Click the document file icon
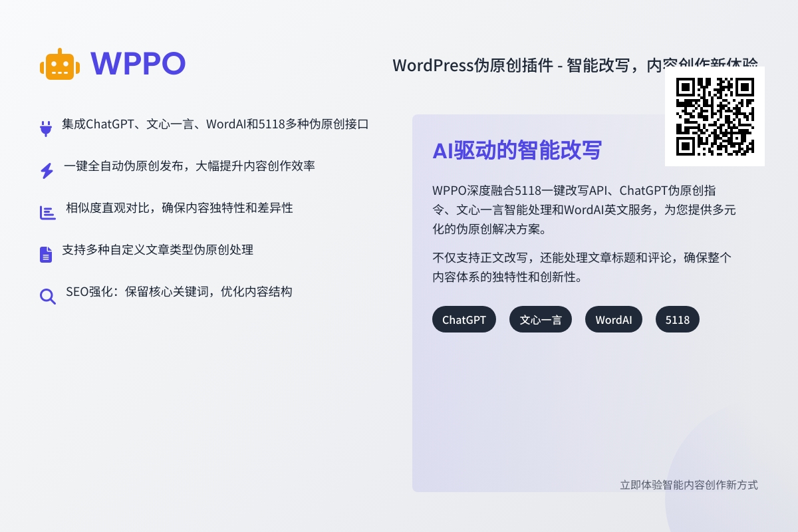Viewport: 798px width, 532px height. (x=46, y=254)
